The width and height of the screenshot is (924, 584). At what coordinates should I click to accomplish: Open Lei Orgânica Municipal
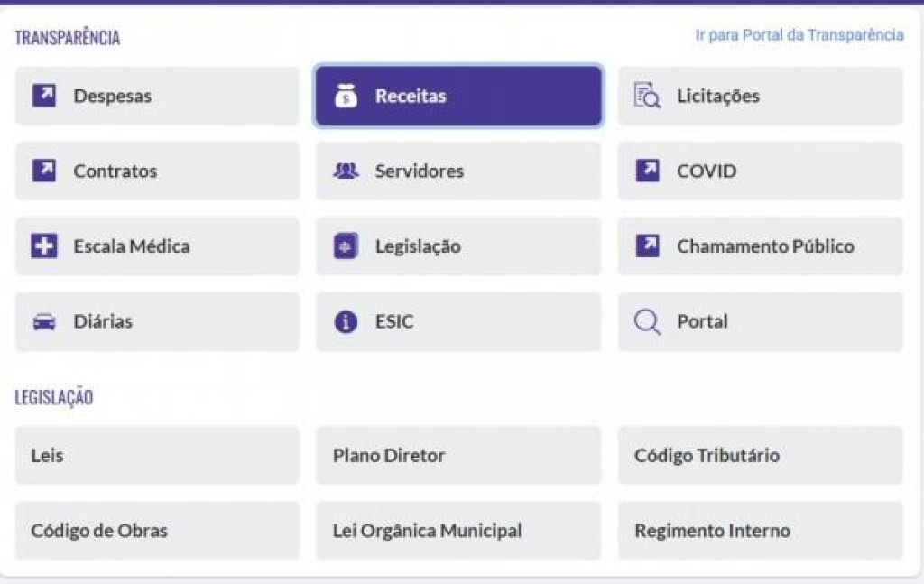[457, 531]
